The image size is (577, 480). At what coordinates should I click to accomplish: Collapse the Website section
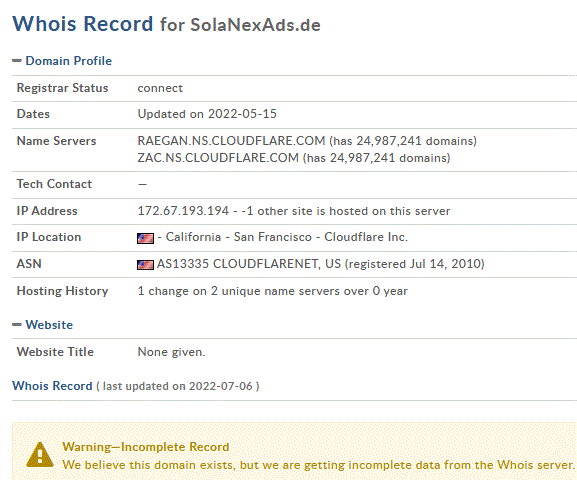(42, 325)
